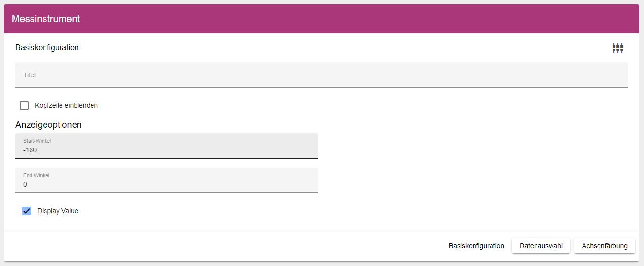The image size is (644, 266).
Task: Select the bottom Basiskonfiguration tab button
Action: pos(476,246)
